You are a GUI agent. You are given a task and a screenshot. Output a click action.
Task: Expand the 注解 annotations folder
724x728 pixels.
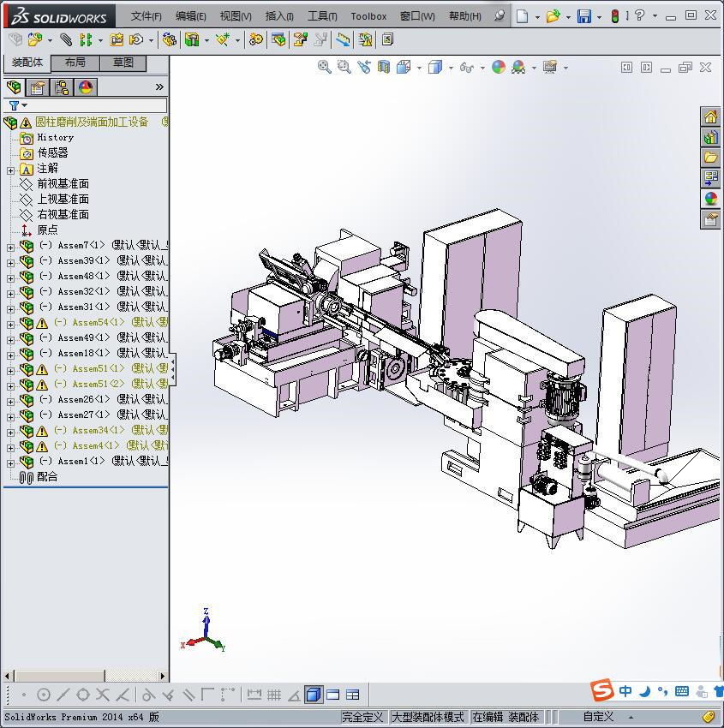pyautogui.click(x=10, y=170)
